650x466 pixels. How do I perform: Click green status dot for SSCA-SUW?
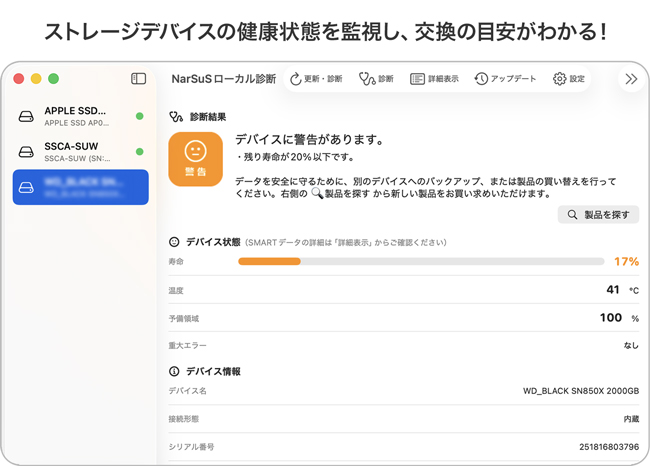point(140,151)
